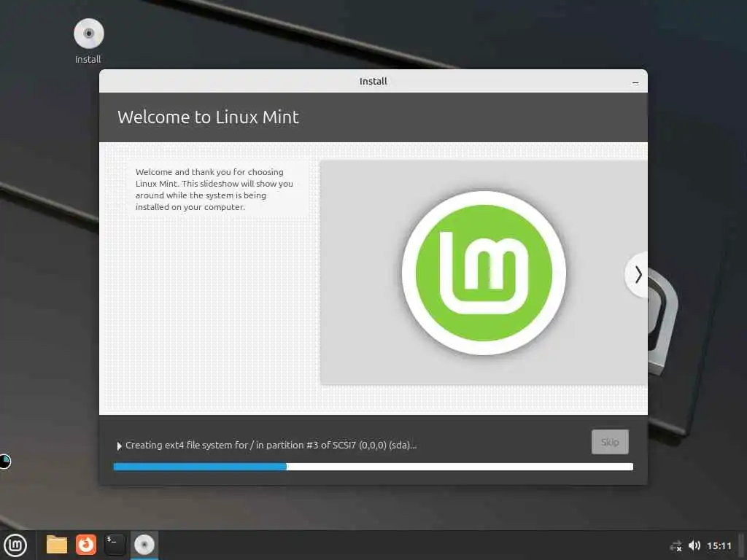Image resolution: width=747 pixels, height=560 pixels.
Task: Click the Skip button
Action: tap(610, 442)
